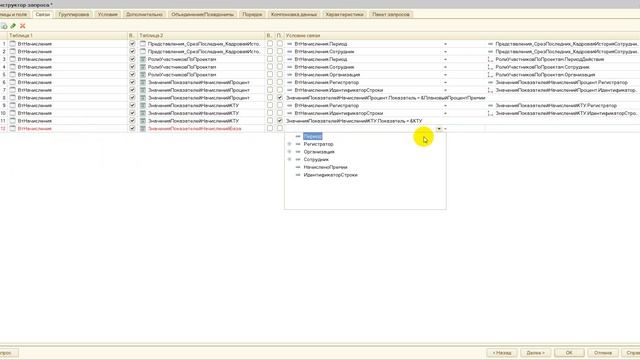
Task: Open the Условия tab
Action: click(x=107, y=14)
